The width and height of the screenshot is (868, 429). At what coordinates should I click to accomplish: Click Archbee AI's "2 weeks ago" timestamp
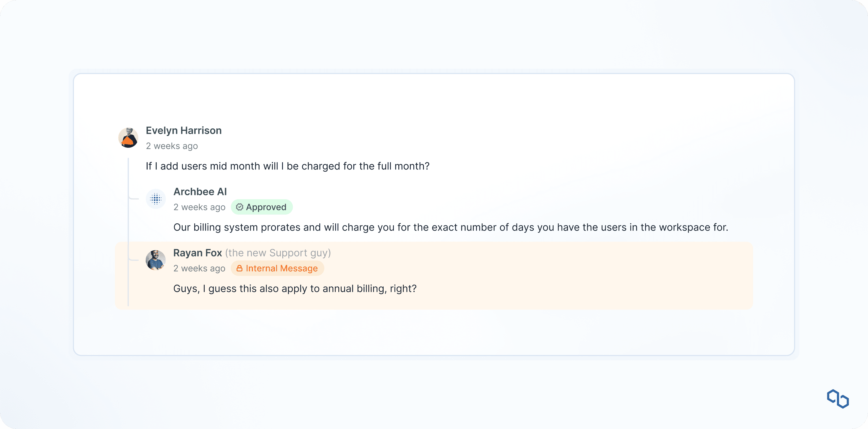coord(199,207)
